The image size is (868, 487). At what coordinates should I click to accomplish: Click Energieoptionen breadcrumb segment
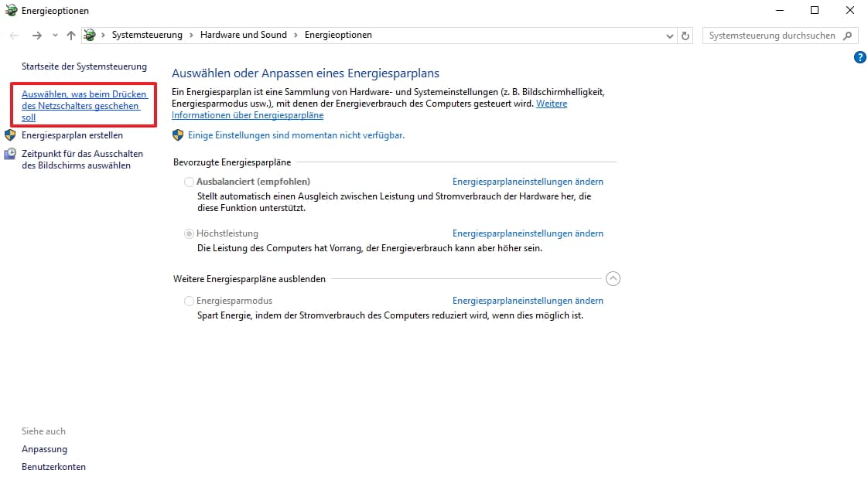click(x=338, y=35)
